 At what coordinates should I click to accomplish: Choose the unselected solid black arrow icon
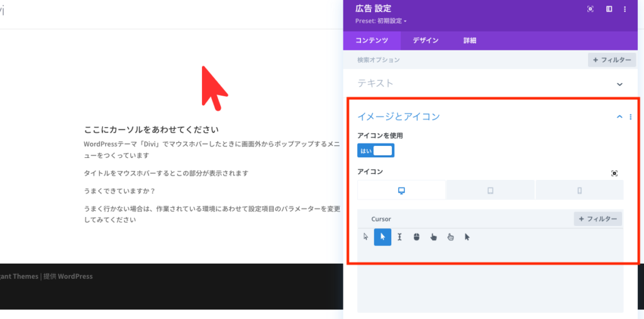click(x=467, y=237)
